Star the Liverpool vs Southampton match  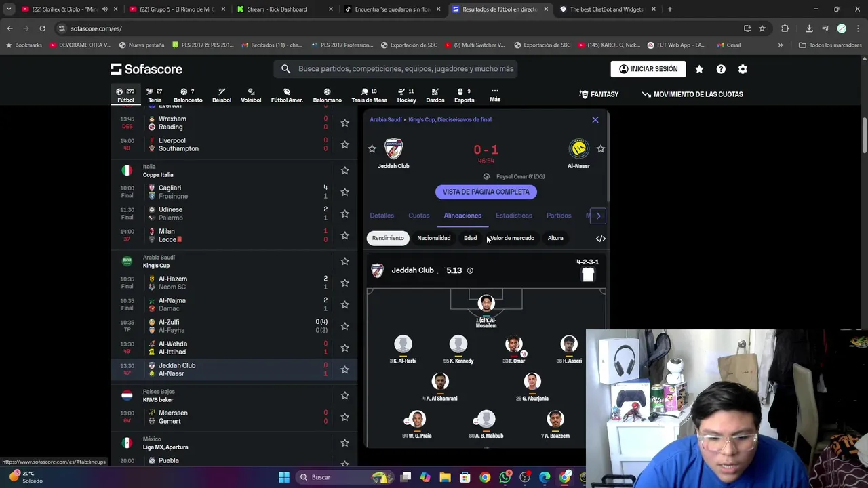click(344, 144)
